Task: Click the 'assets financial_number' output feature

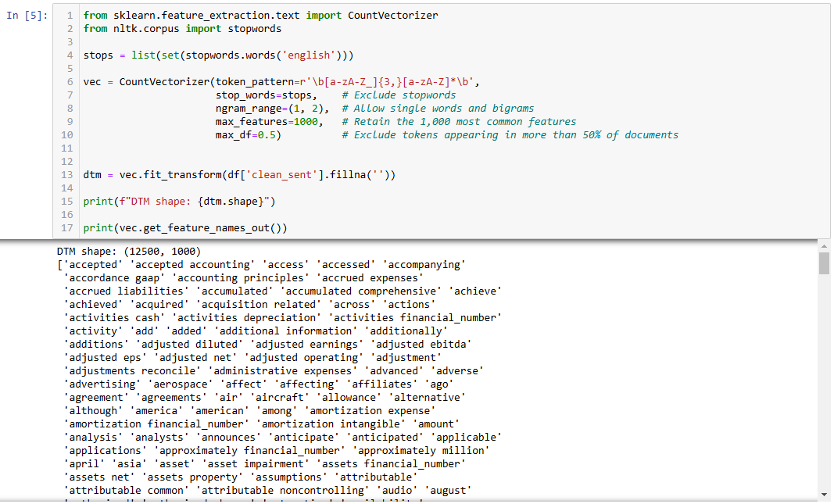Action: pyautogui.click(x=391, y=464)
